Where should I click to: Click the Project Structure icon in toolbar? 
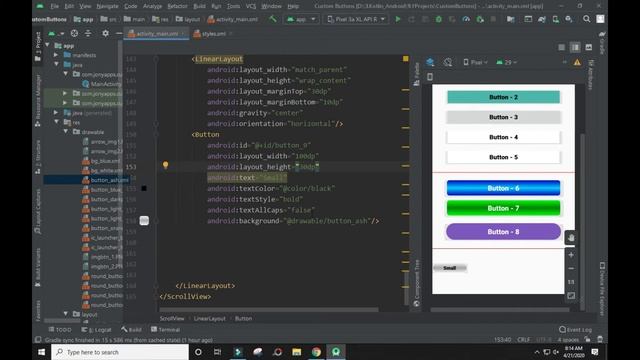point(510,19)
